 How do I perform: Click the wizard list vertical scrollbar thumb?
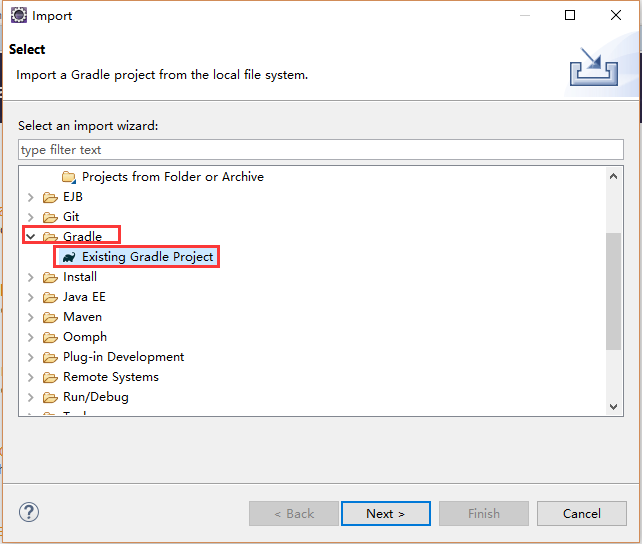coord(614,290)
